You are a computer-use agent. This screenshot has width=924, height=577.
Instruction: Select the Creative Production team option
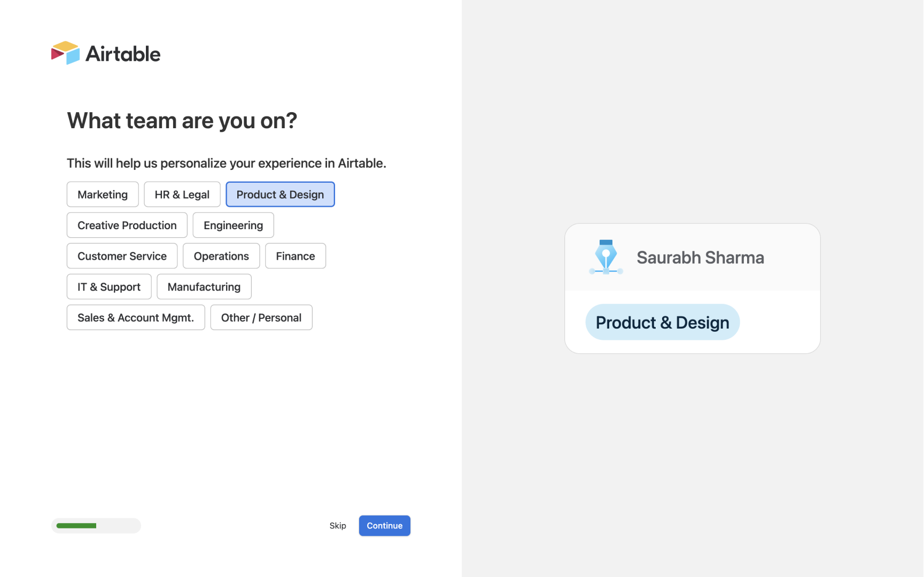[127, 225]
